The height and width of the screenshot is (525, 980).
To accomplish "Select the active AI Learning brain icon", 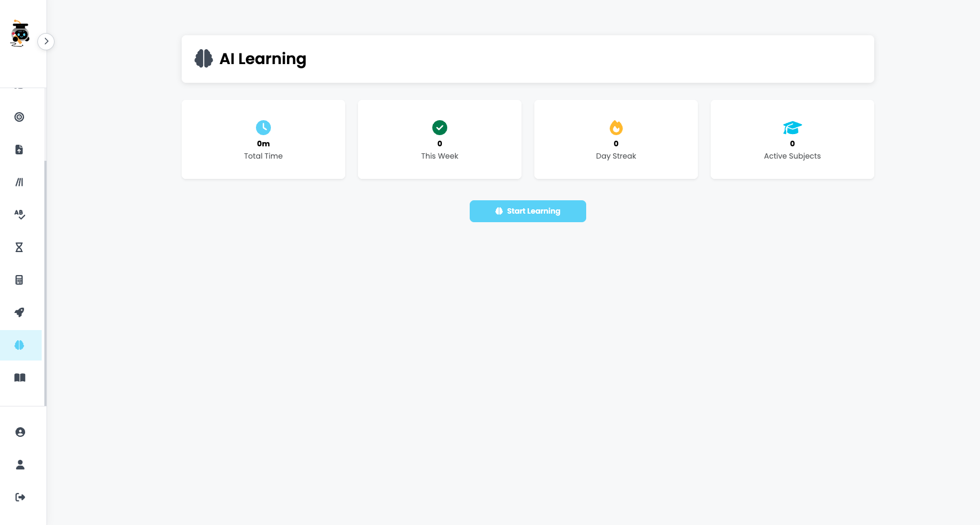I will [x=21, y=345].
